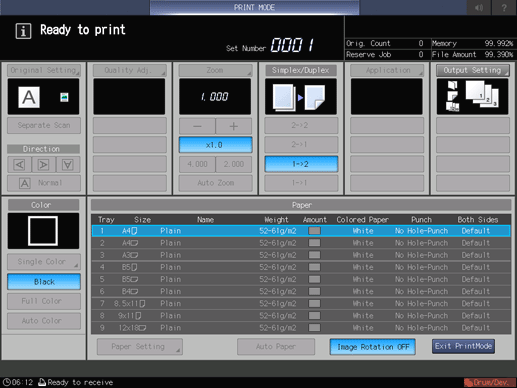Click the Ready to receive printer icon

(42, 382)
